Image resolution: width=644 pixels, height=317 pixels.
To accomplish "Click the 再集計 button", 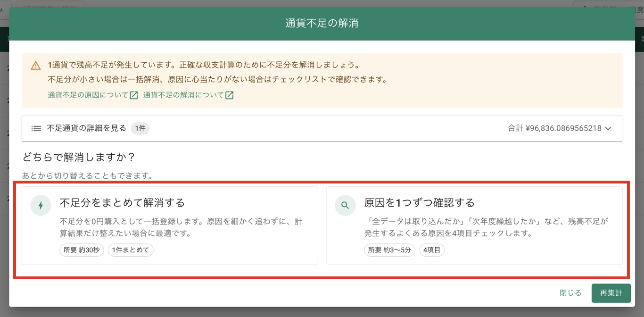I will [x=611, y=293].
